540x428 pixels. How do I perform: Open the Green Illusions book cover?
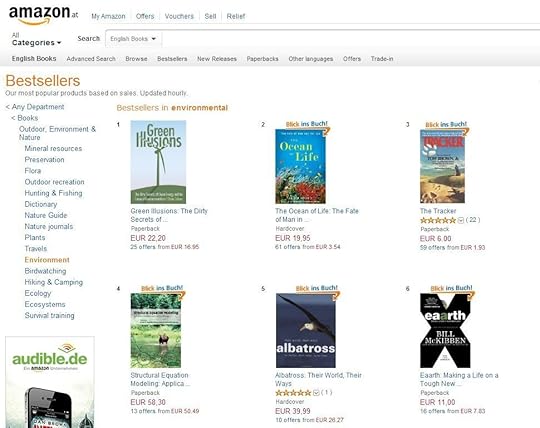158,162
